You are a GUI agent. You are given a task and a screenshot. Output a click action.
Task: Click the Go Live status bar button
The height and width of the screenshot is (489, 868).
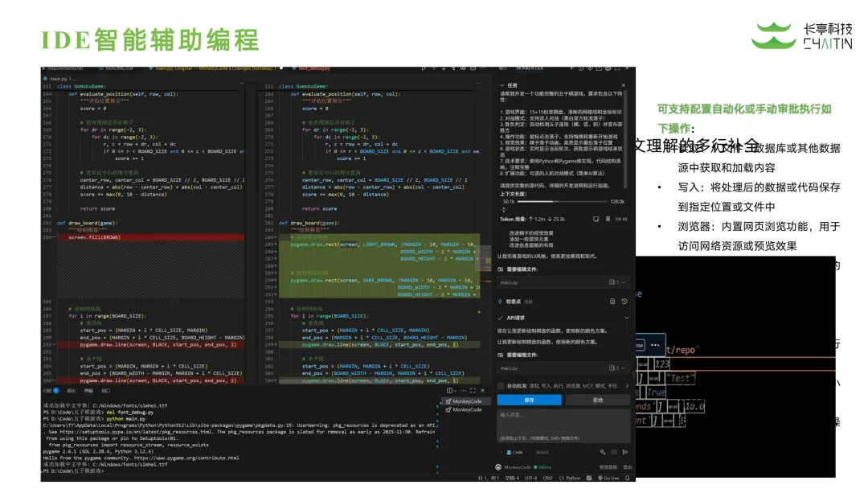(x=608, y=478)
